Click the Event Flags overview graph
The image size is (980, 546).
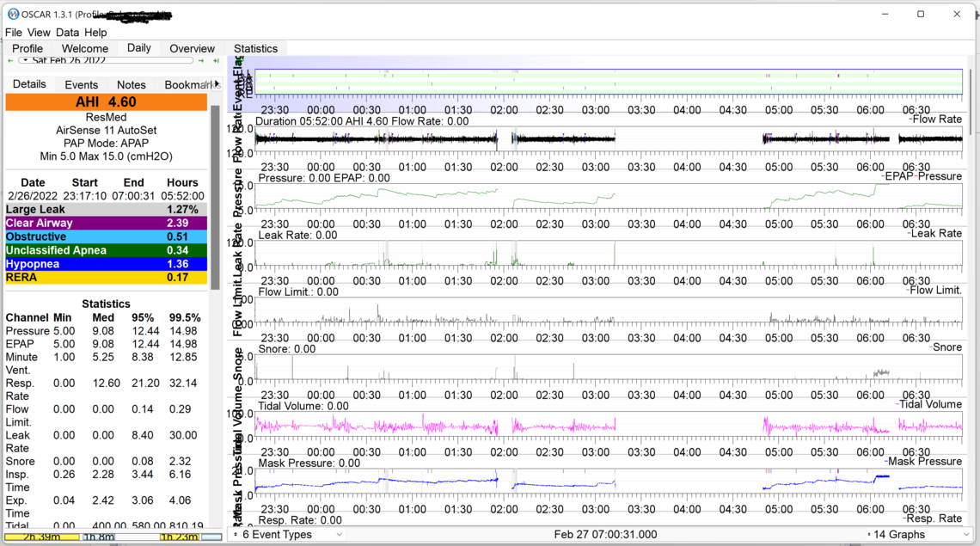tap(608, 82)
